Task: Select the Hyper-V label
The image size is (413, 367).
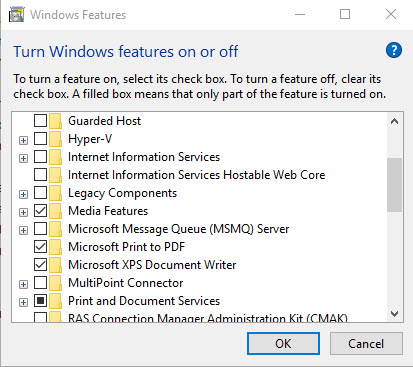Action: [90, 139]
